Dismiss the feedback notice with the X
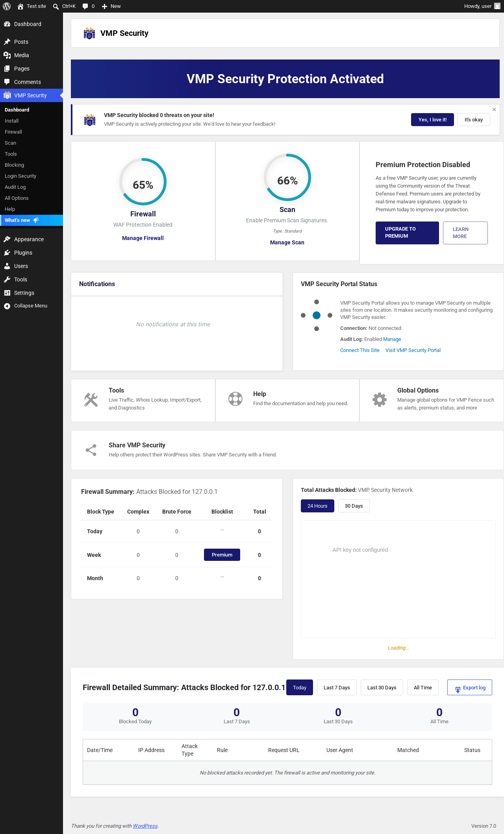 click(x=494, y=110)
